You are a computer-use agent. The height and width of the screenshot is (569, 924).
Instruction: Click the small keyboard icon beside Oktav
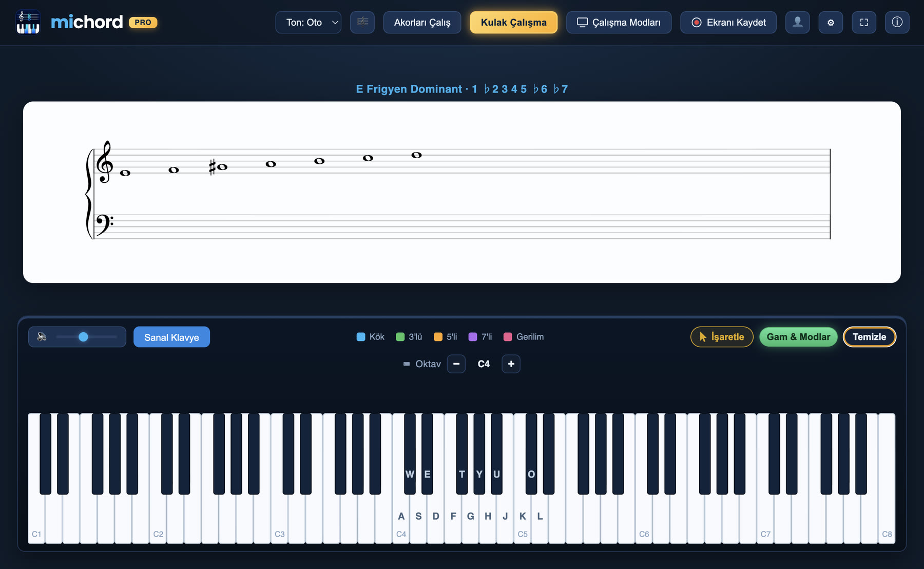click(x=407, y=364)
